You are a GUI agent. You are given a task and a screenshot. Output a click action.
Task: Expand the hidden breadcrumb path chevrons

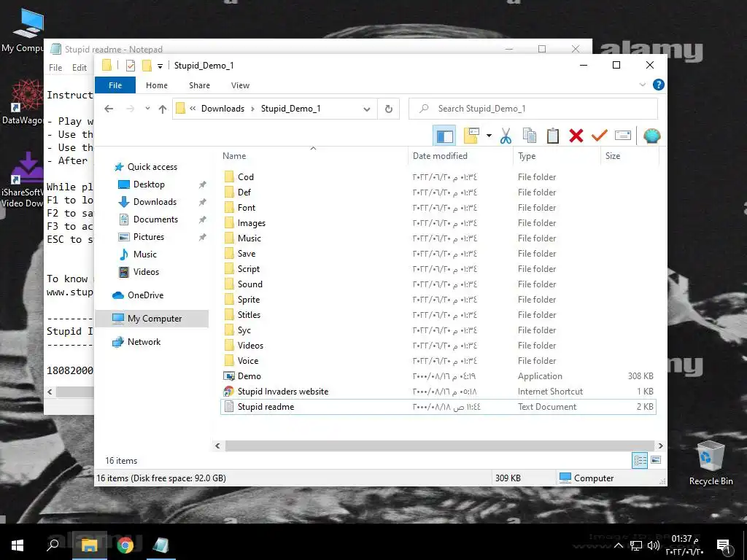click(193, 109)
